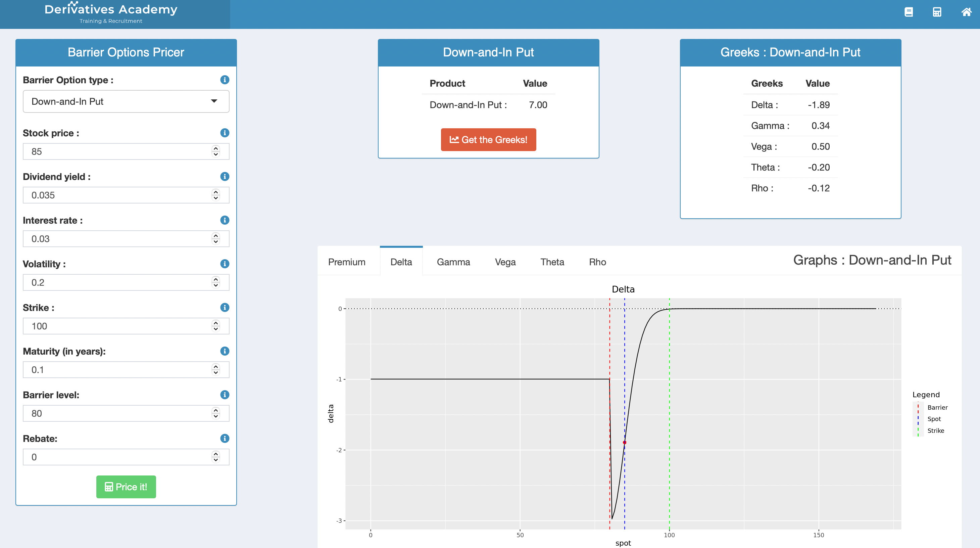This screenshot has width=980, height=548.
Task: Select the Theta graph tab
Action: pyautogui.click(x=552, y=262)
